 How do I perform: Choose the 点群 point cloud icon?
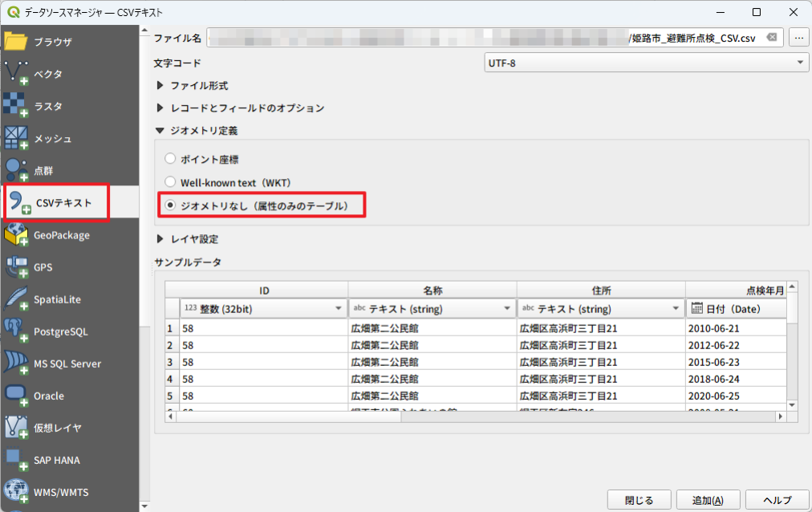[16, 170]
